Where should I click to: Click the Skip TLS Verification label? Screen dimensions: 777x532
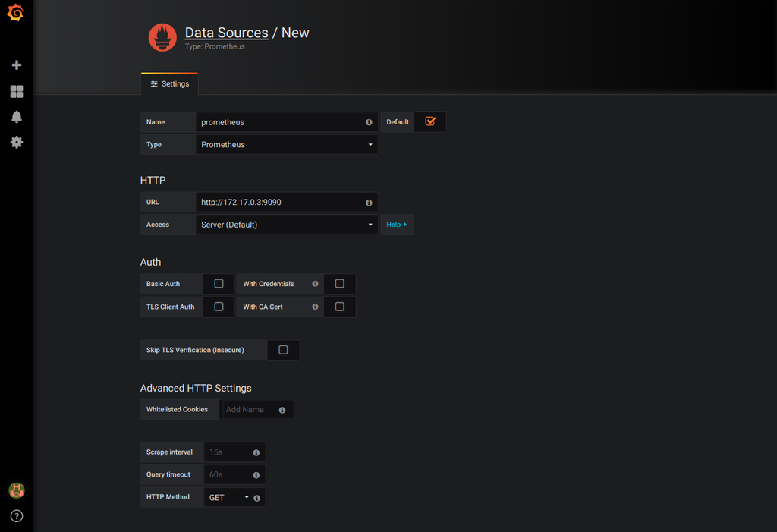click(x=195, y=350)
